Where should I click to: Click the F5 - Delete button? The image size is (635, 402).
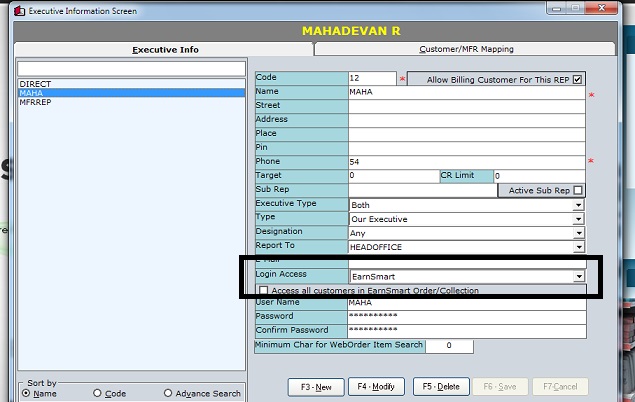(441, 386)
